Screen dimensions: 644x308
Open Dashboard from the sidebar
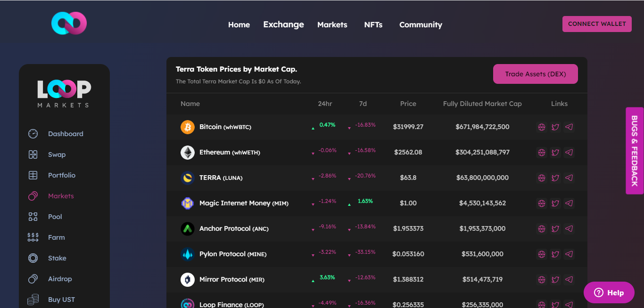click(x=65, y=134)
